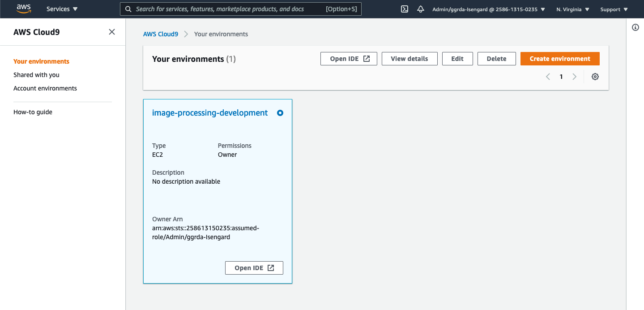644x310 pixels.
Task: Open the How-to guide link
Action: click(33, 112)
